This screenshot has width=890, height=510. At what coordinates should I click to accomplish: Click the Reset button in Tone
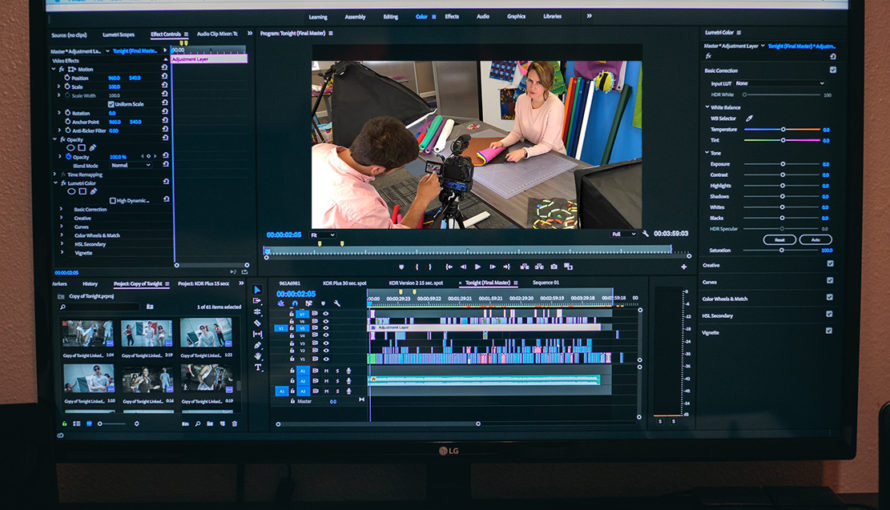click(779, 239)
